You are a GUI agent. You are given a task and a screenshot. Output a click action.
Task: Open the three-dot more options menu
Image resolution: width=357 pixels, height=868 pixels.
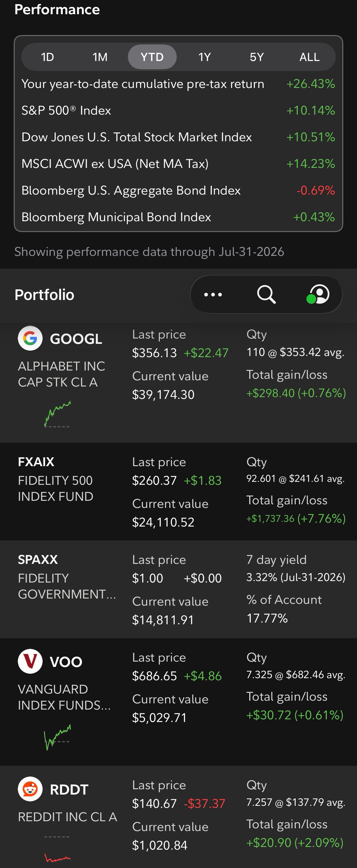tap(213, 294)
